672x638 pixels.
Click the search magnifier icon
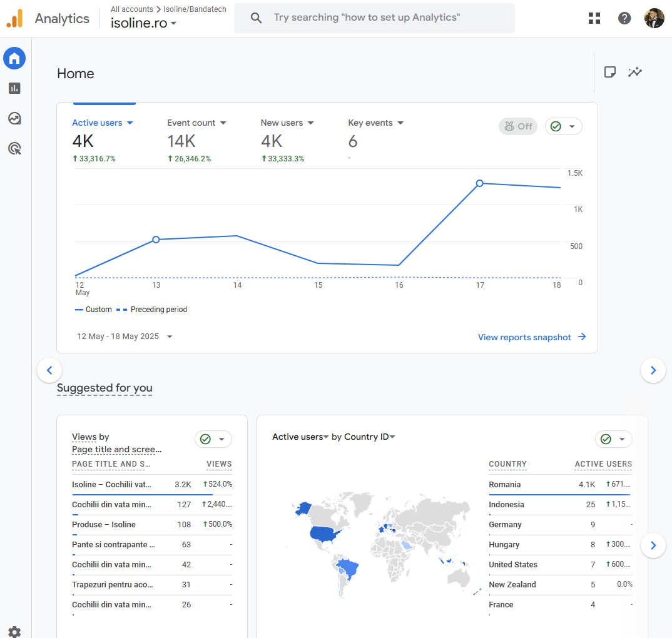coord(256,18)
